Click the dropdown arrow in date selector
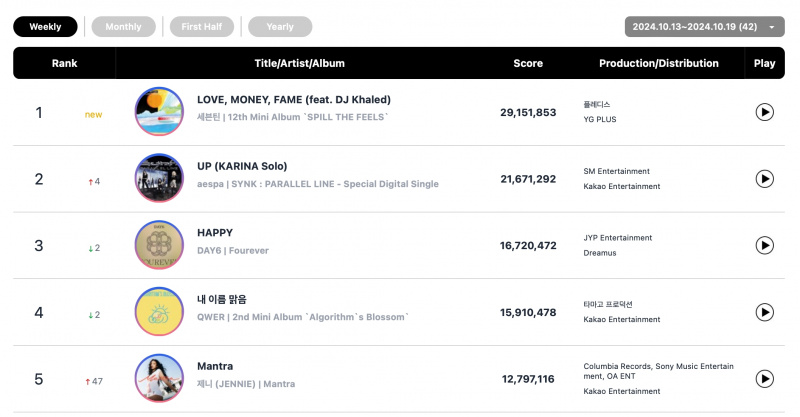The width and height of the screenshot is (800, 417). click(772, 27)
